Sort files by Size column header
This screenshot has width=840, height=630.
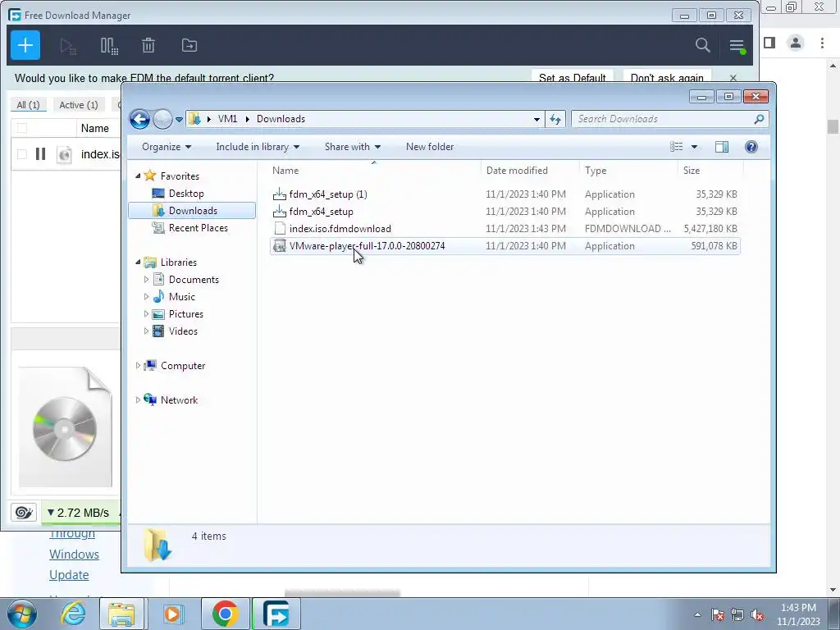coord(711,171)
